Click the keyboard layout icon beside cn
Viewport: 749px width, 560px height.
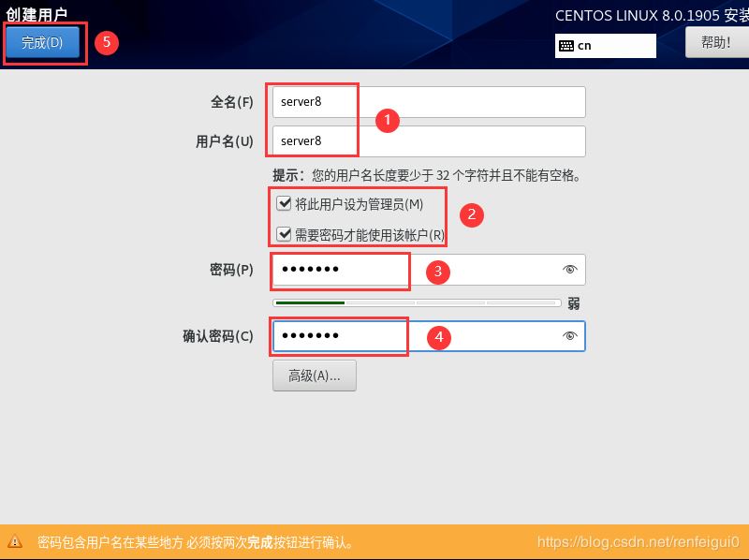[x=565, y=45]
